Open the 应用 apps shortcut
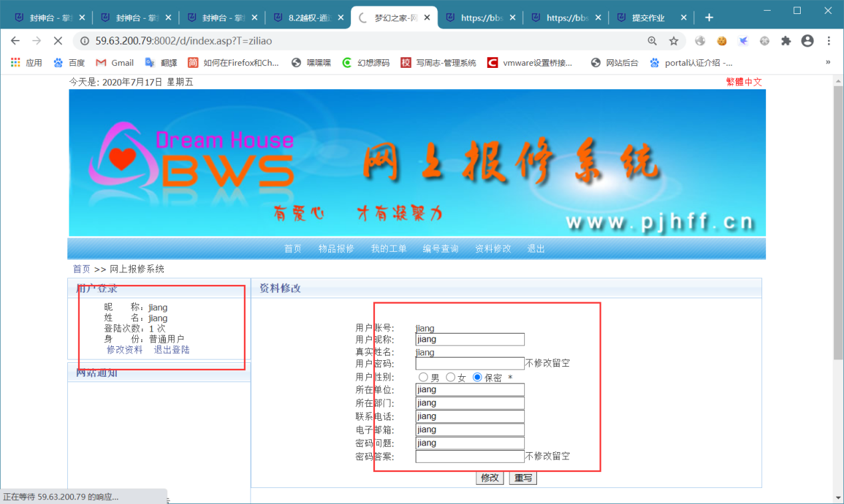This screenshot has height=504, width=844. 27,63
